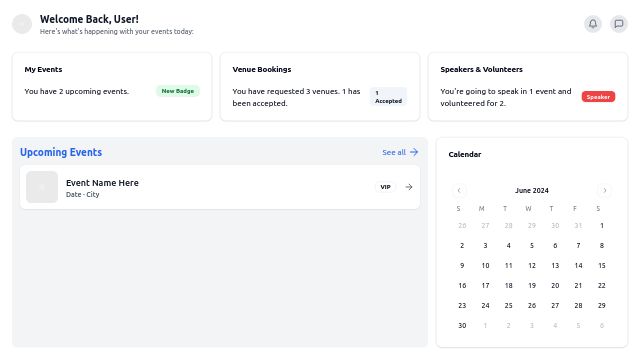Click the VIP tag on the event row

385,187
